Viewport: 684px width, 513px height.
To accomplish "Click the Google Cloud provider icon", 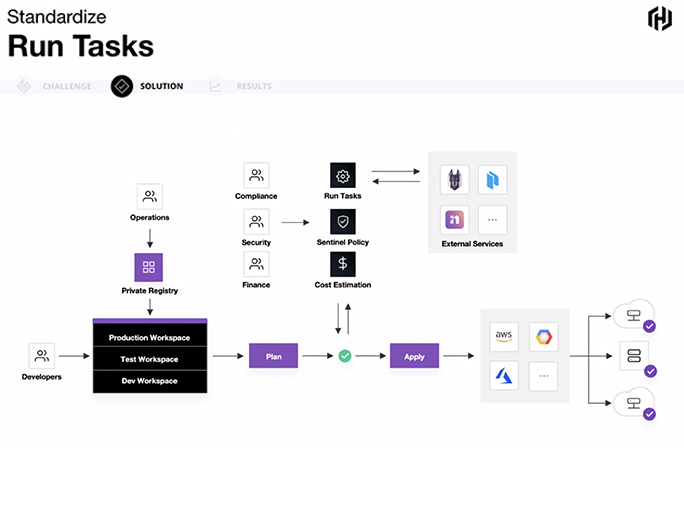I will click(544, 337).
